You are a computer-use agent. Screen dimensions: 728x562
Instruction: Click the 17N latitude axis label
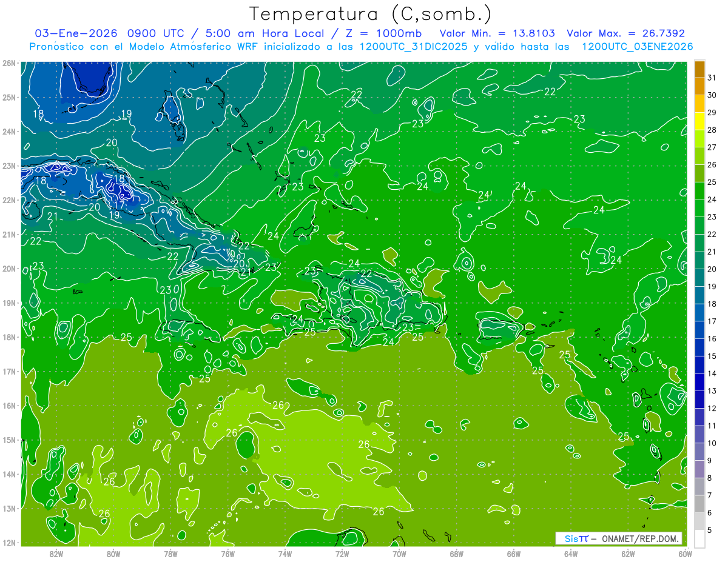(8, 371)
